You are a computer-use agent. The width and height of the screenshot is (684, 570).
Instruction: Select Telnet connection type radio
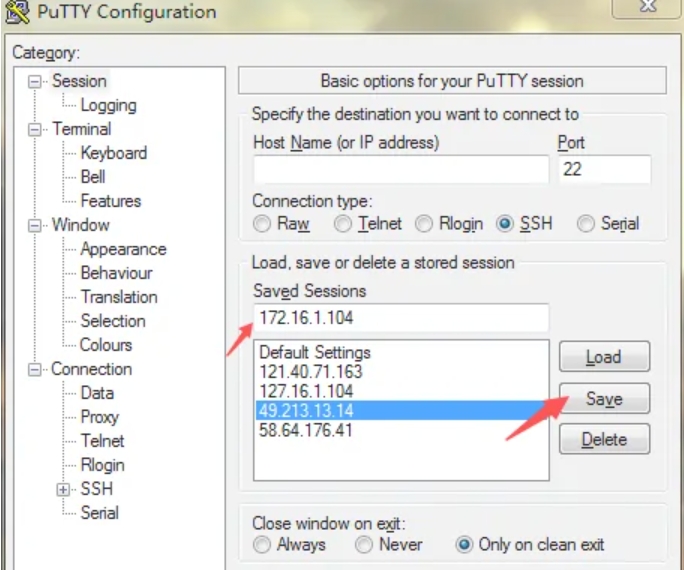pyautogui.click(x=368, y=224)
